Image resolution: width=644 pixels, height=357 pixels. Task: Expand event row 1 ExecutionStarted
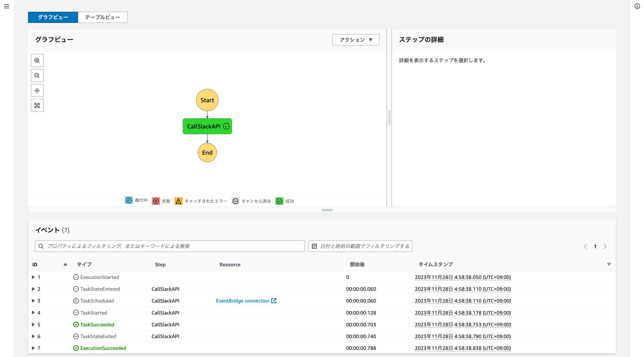coord(33,277)
